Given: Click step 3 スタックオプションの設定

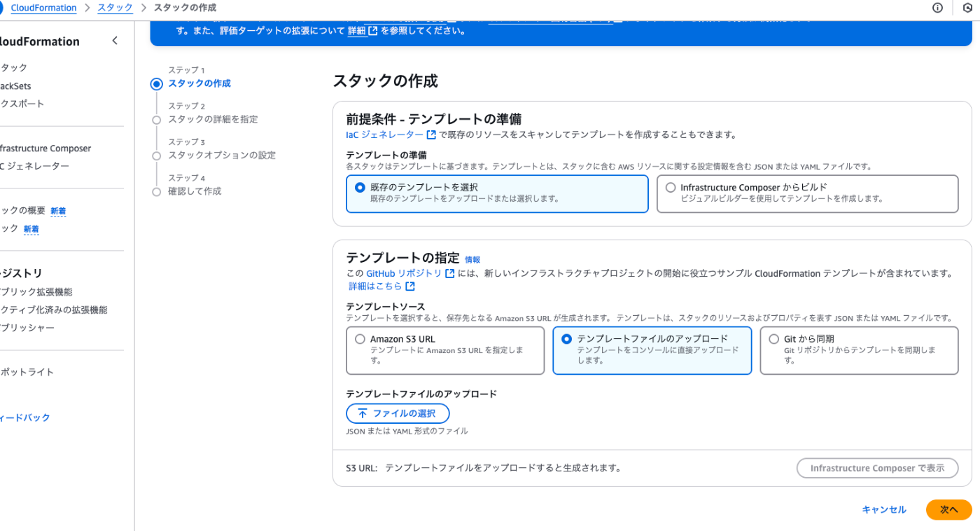Looking at the screenshot, I should tap(222, 155).
